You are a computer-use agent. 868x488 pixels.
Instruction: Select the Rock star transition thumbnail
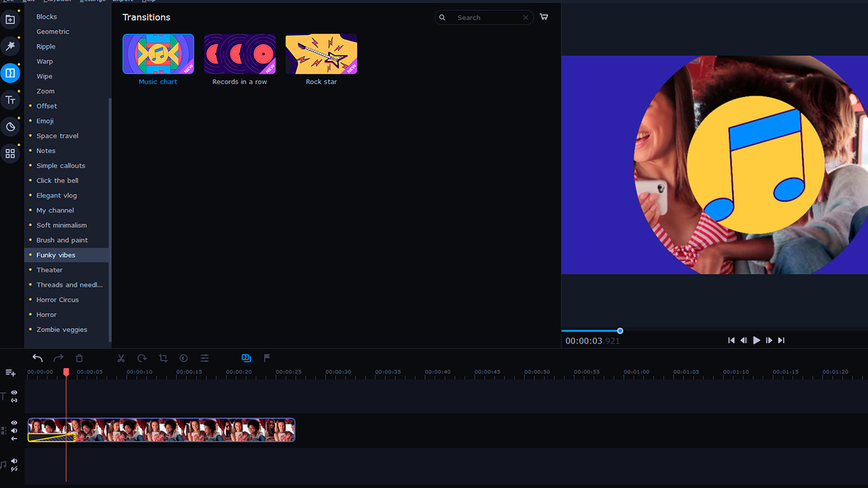coord(321,54)
